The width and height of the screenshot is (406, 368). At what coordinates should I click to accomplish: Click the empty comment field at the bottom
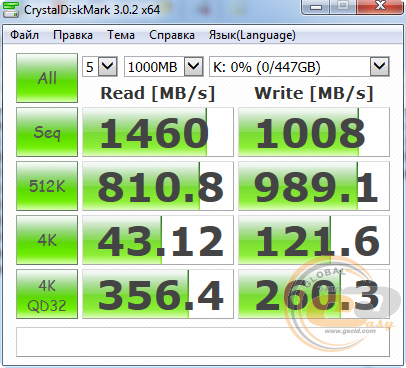[x=203, y=342]
